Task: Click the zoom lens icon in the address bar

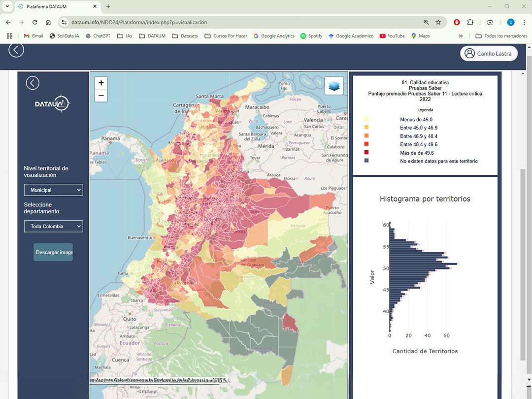Action: click(x=426, y=22)
